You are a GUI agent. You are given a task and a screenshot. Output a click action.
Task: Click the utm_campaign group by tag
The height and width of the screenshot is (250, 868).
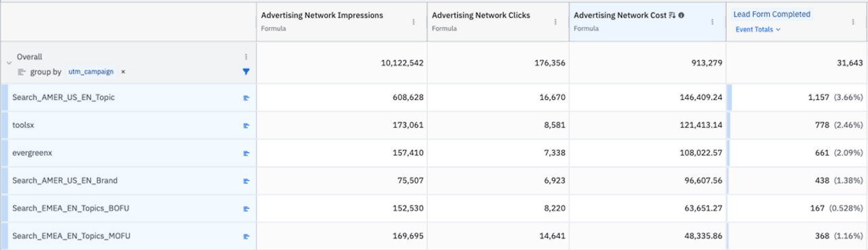[x=91, y=72]
